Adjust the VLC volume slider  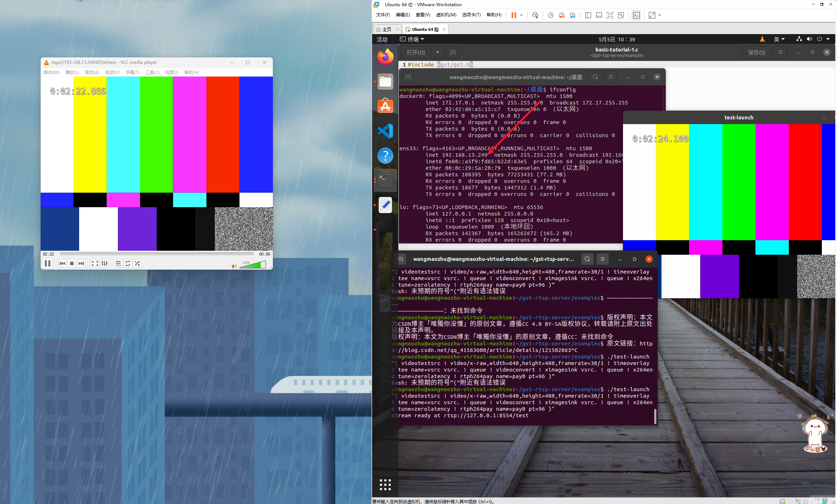[253, 266]
